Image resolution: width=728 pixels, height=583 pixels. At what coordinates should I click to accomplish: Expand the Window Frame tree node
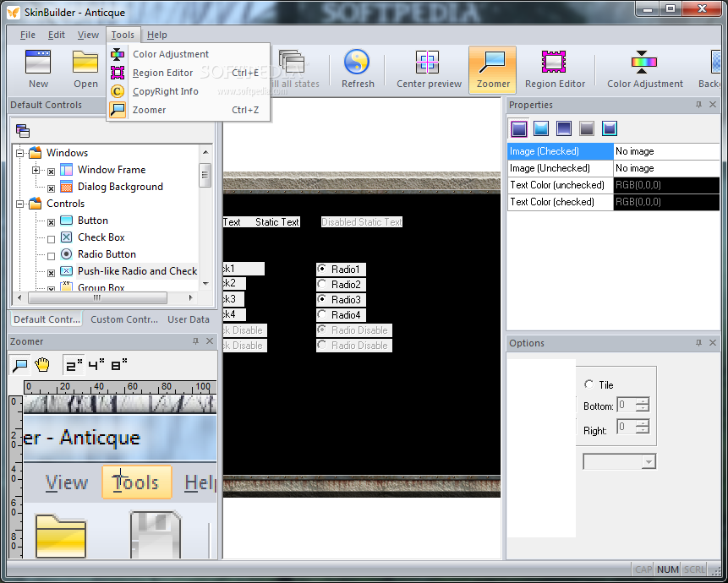tap(36, 170)
